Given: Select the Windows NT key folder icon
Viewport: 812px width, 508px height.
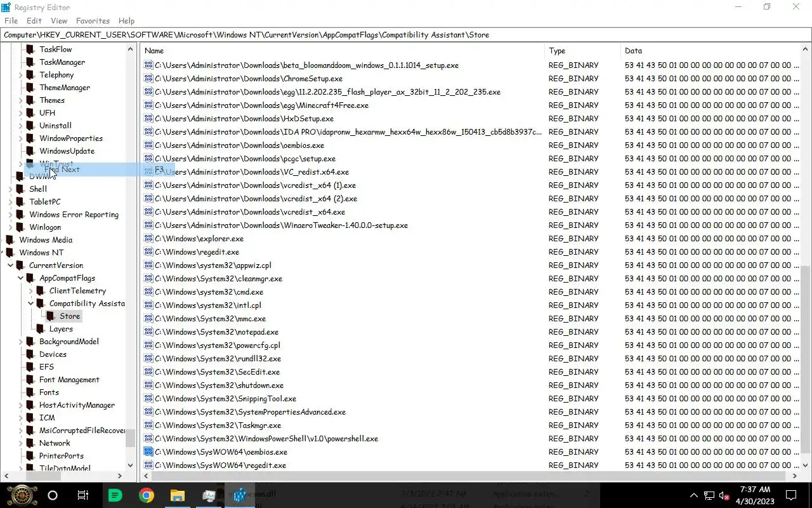Looking at the screenshot, I should 10,253.
